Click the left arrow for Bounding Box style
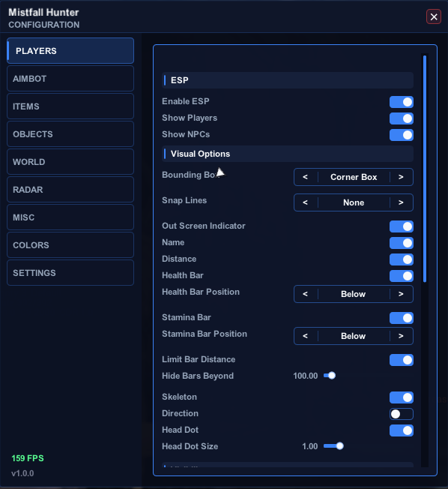The image size is (448, 489). (306, 177)
